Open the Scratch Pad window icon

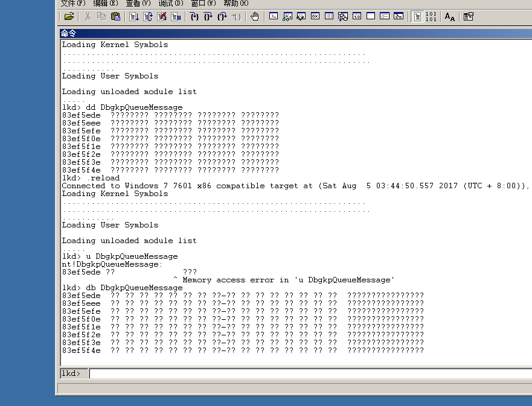tap(371, 16)
